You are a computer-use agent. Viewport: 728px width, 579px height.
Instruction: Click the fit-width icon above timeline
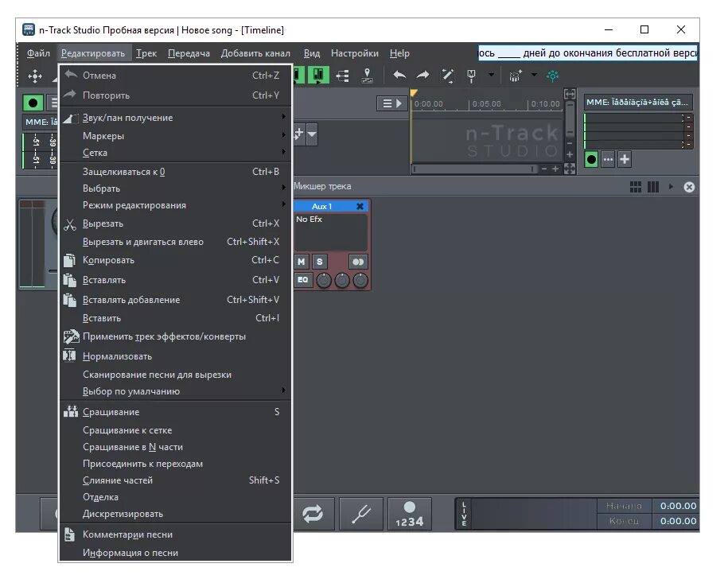coord(570,94)
